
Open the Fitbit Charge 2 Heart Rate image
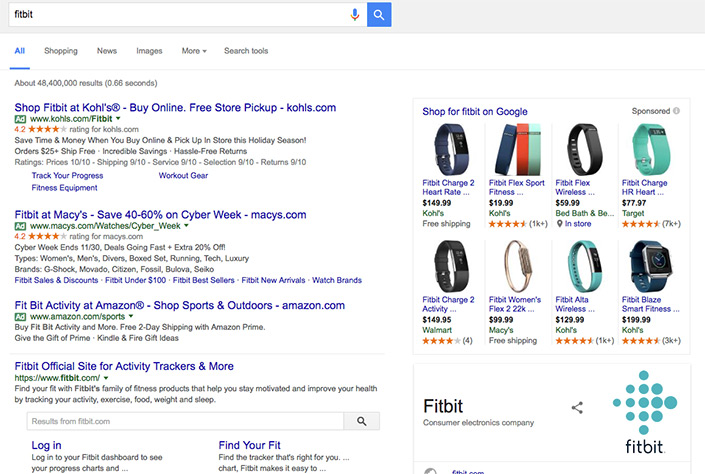(x=451, y=150)
